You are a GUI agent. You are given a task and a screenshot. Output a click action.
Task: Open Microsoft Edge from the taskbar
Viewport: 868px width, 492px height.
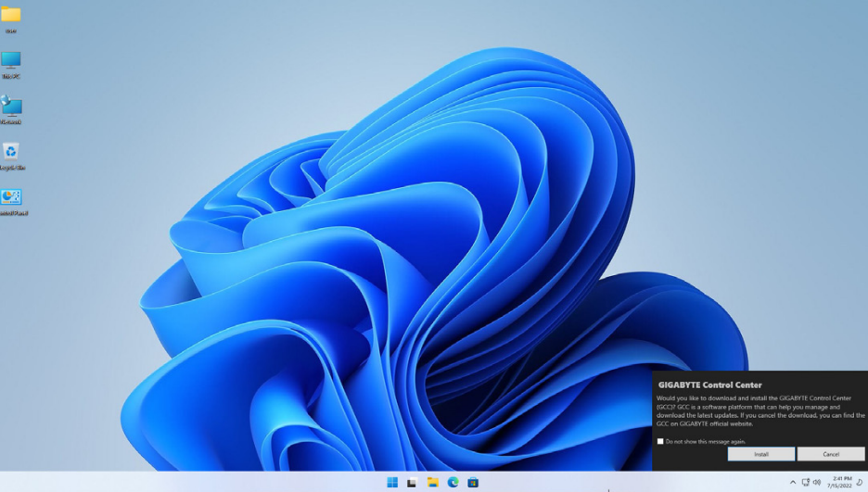click(x=453, y=482)
